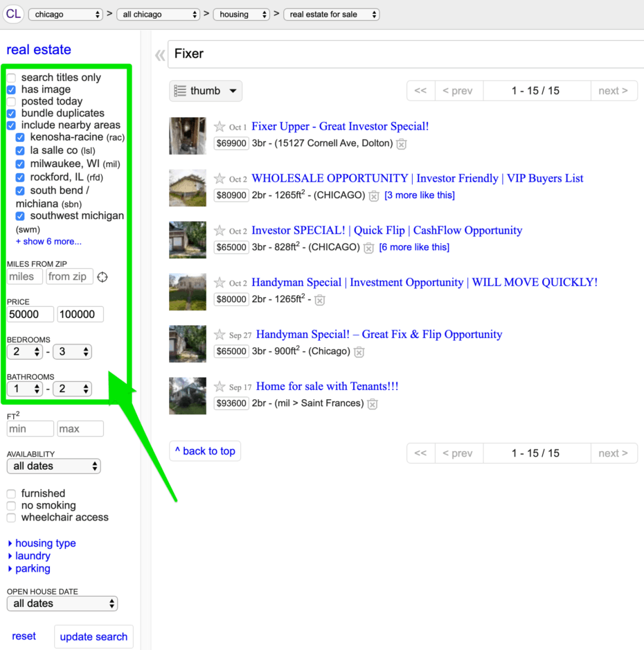Click the CL Craigslist home logo

13,14
